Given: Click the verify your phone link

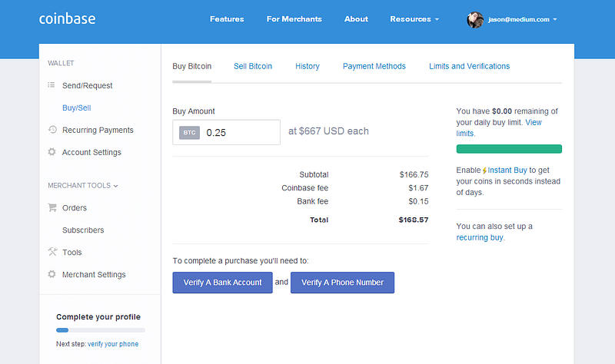Looking at the screenshot, I should coord(113,344).
